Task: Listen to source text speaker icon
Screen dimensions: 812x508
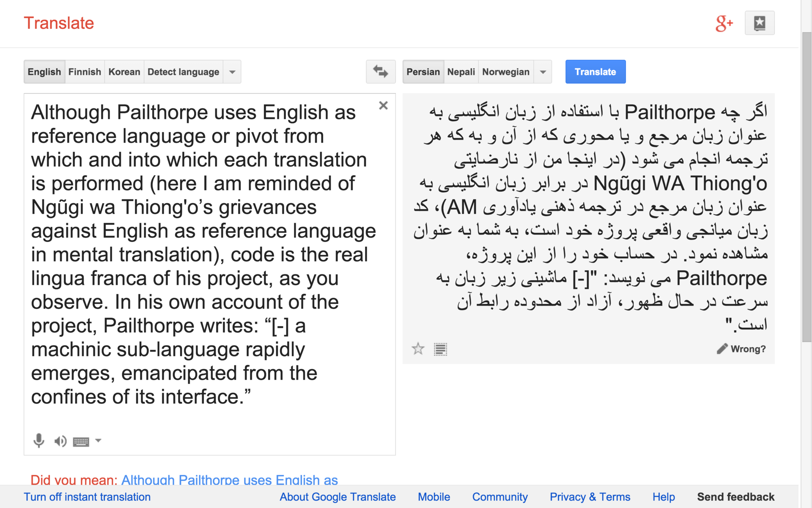Action: (60, 441)
